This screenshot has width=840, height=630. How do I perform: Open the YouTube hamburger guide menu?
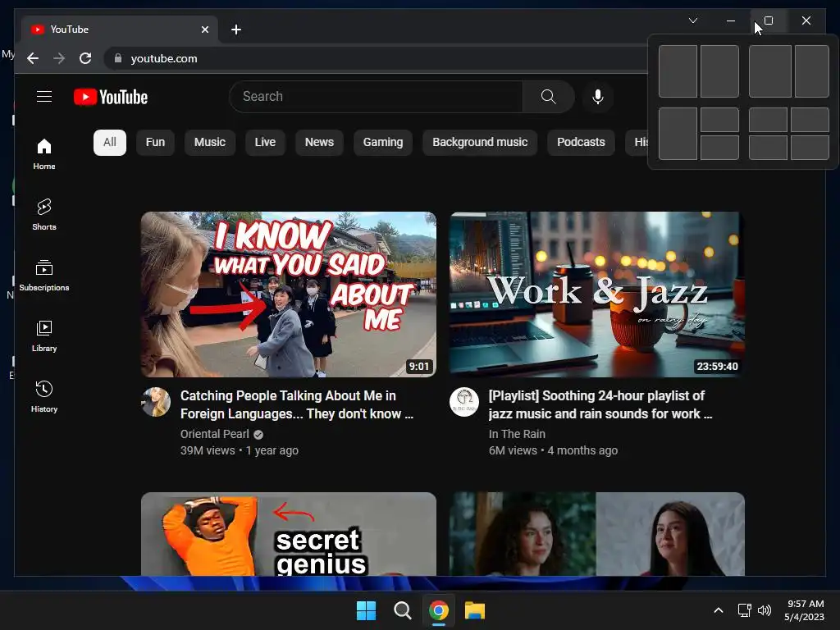click(44, 97)
